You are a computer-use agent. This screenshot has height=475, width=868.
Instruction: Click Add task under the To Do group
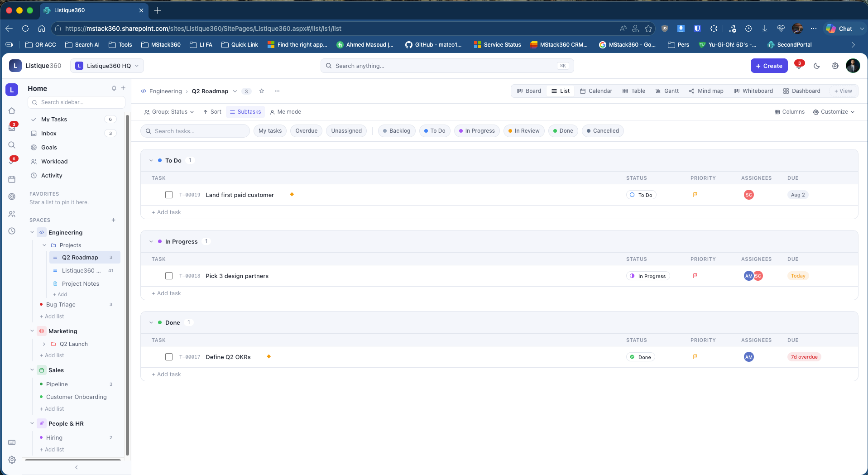pyautogui.click(x=166, y=212)
